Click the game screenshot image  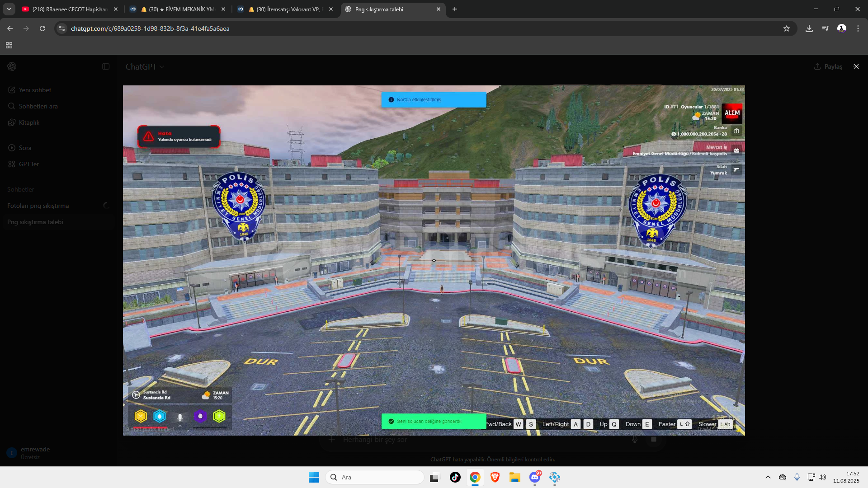[x=434, y=260]
